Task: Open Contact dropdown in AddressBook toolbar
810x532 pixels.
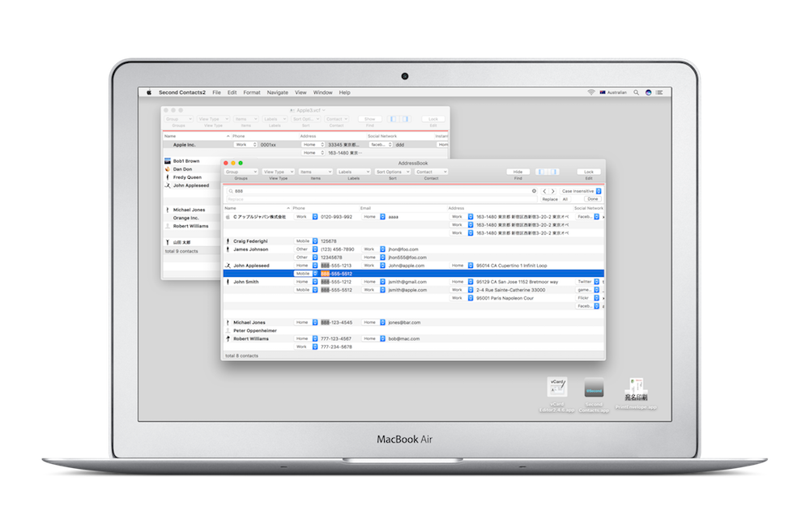Action: (432, 172)
